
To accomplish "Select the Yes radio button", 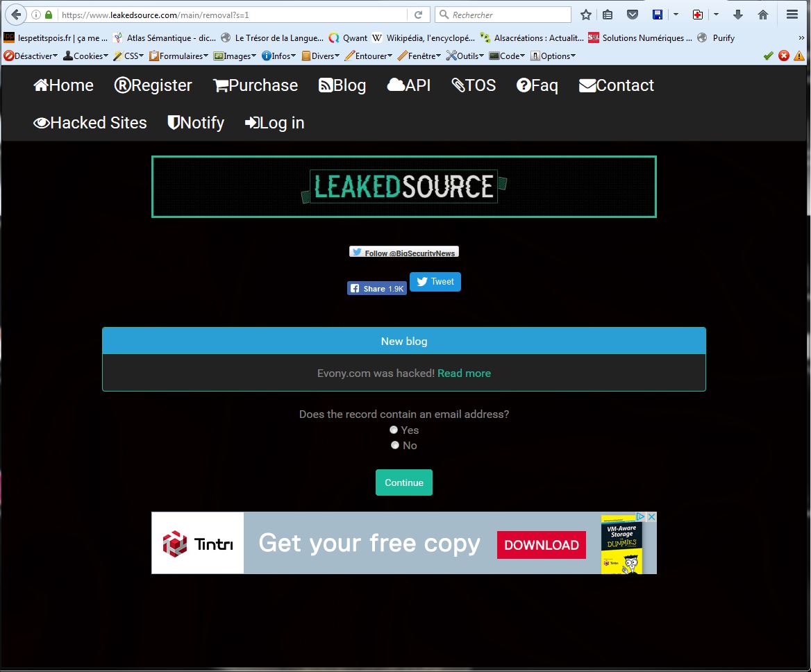I will click(x=394, y=430).
